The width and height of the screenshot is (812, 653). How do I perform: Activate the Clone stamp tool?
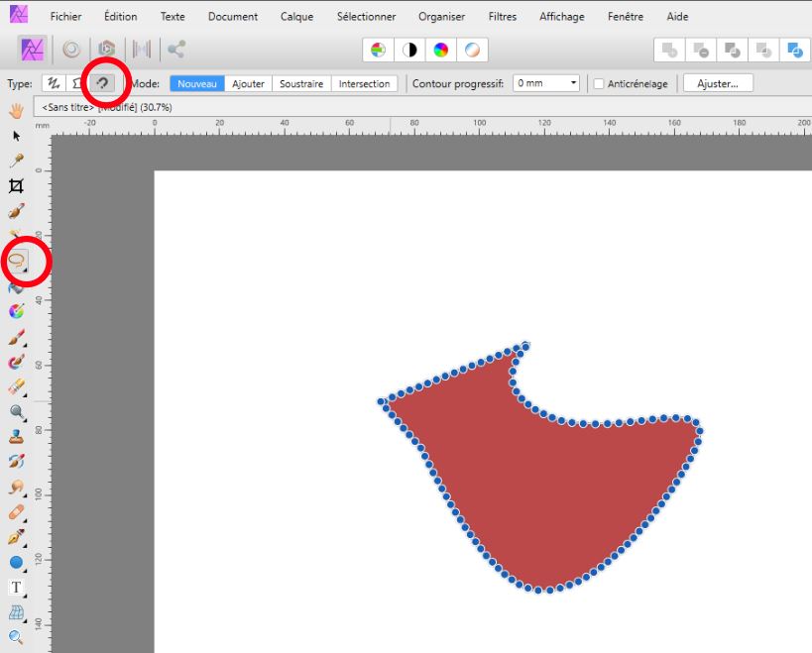(x=17, y=437)
